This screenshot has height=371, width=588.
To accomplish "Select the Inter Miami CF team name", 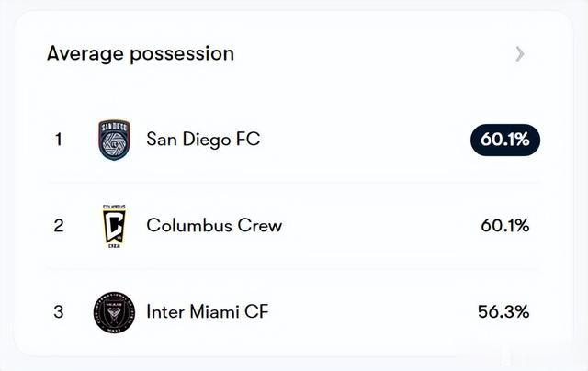I will point(208,312).
